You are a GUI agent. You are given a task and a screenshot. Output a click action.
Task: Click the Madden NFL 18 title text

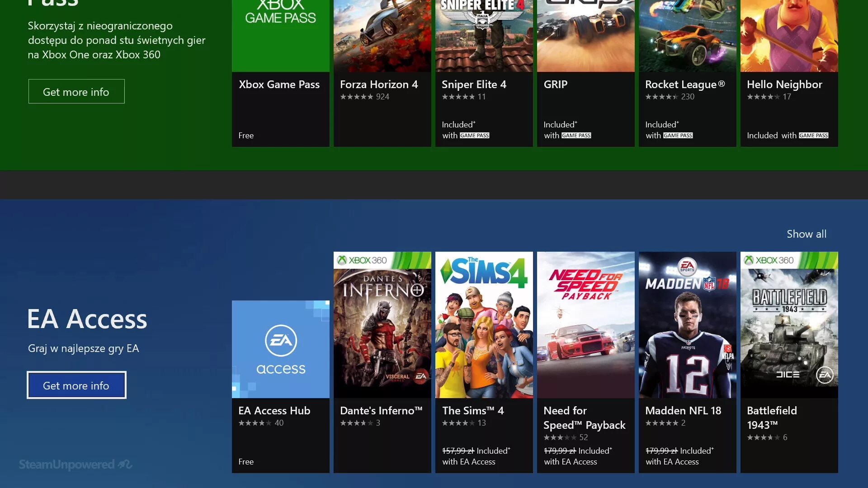[683, 411]
